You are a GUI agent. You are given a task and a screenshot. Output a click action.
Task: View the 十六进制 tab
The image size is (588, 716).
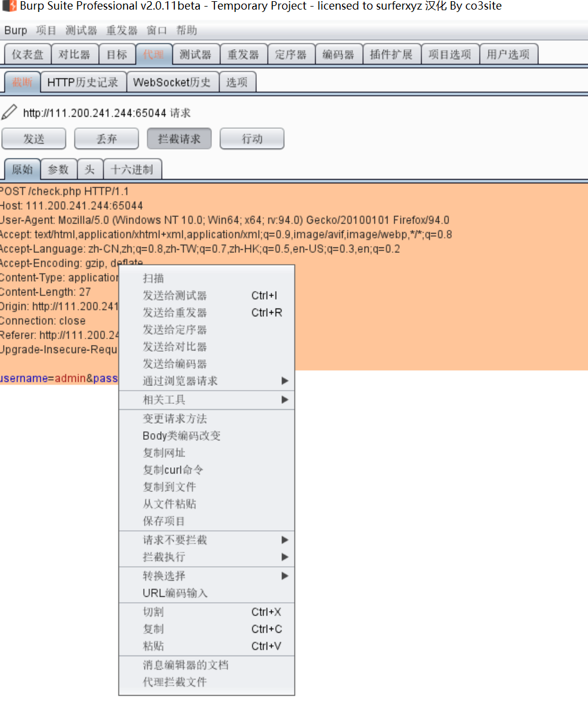(x=132, y=169)
